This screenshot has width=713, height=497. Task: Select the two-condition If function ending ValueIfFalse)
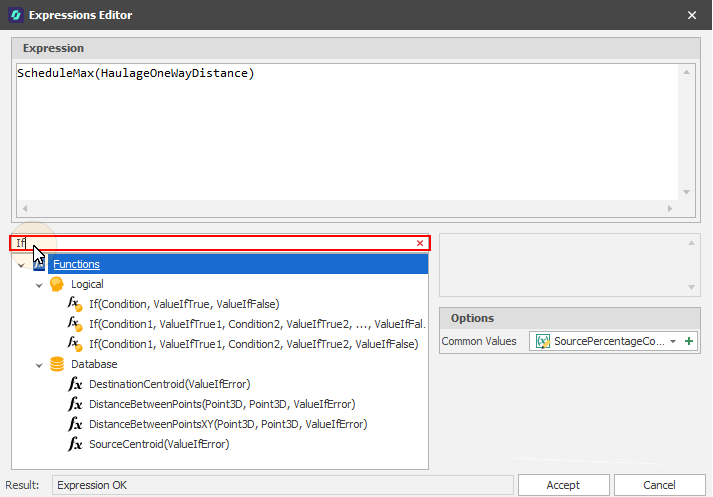click(x=254, y=344)
